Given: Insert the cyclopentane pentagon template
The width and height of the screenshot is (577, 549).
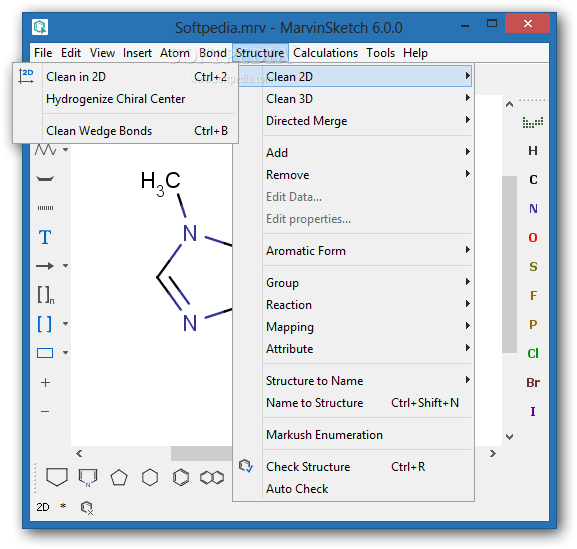Looking at the screenshot, I should [119, 478].
